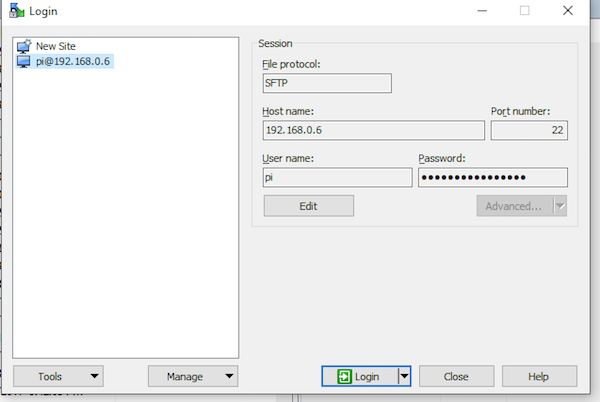Open the Manage dropdown button
Image resolution: width=600 pixels, height=402 pixels.
tap(193, 376)
